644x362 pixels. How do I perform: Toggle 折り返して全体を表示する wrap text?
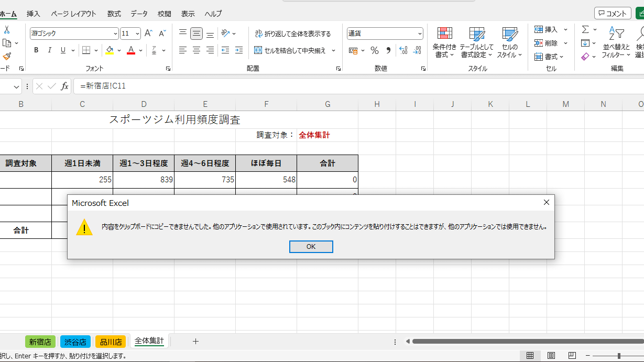point(293,34)
